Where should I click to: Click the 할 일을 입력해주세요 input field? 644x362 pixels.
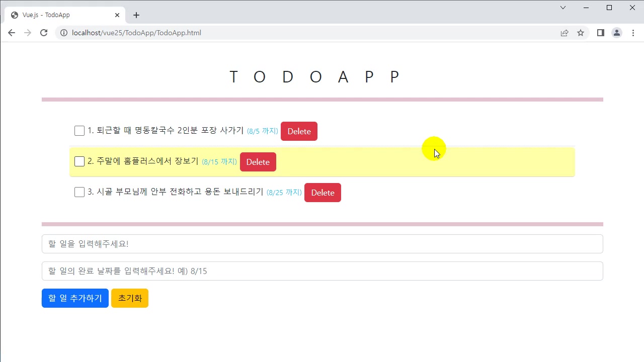pos(322,243)
